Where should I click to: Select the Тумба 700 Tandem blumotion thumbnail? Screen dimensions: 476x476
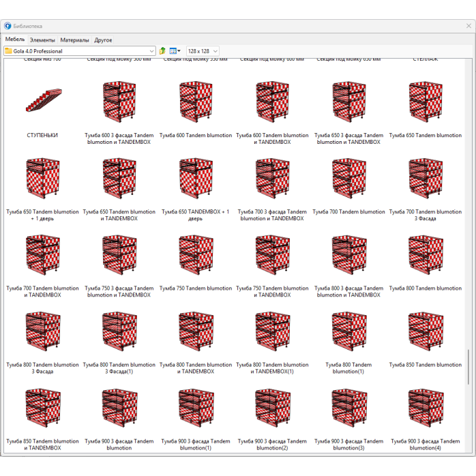click(x=348, y=178)
